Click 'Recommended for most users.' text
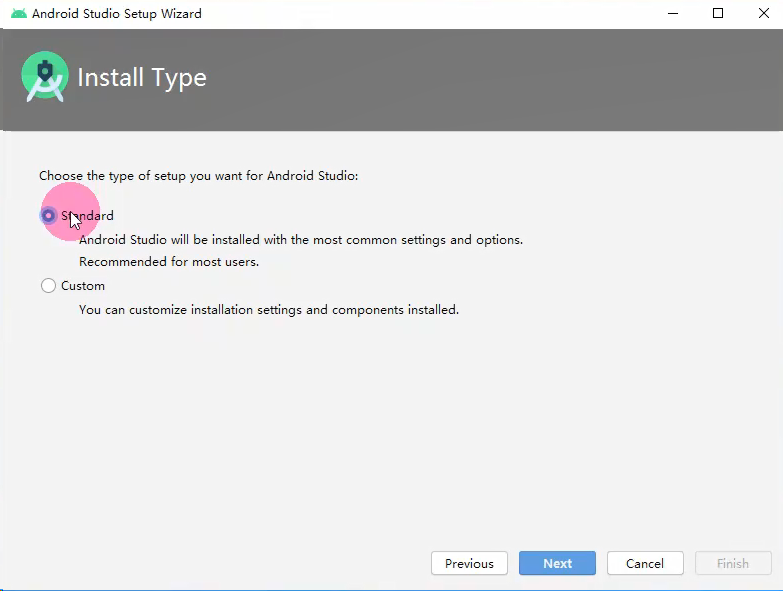 tap(169, 262)
